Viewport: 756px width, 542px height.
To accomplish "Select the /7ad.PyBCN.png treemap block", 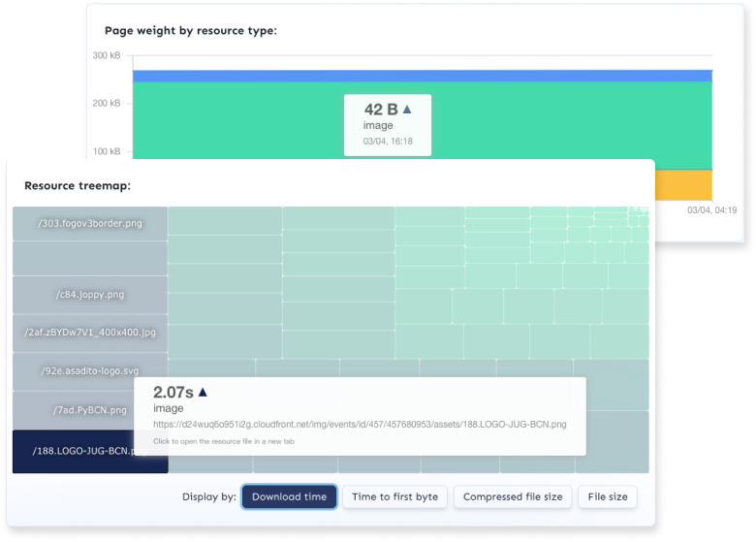I will pos(89,410).
